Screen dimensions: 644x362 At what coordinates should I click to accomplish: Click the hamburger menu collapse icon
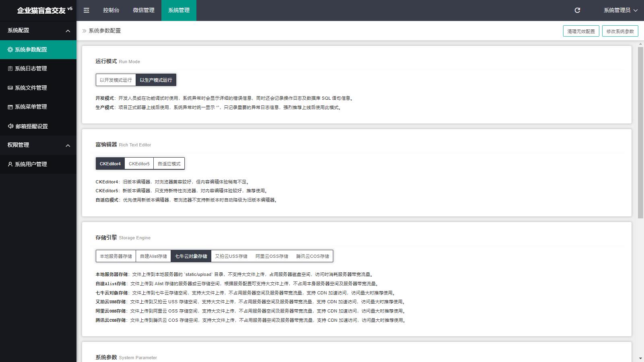86,10
